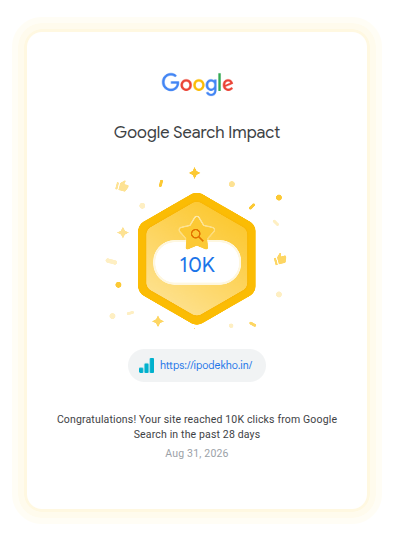Click the solid orange dot upper right
Image resolution: width=397 pixels, height=533 pixels.
click(x=279, y=197)
